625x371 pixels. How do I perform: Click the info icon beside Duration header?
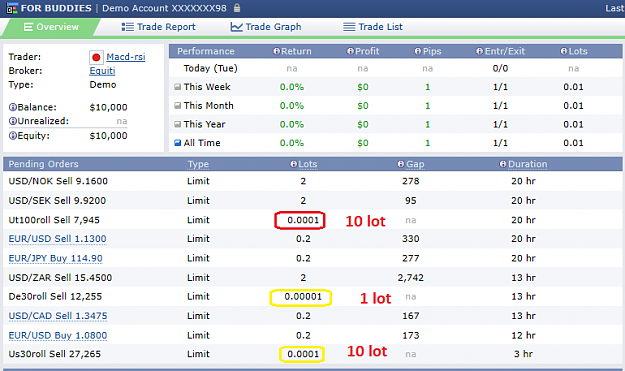click(503, 164)
